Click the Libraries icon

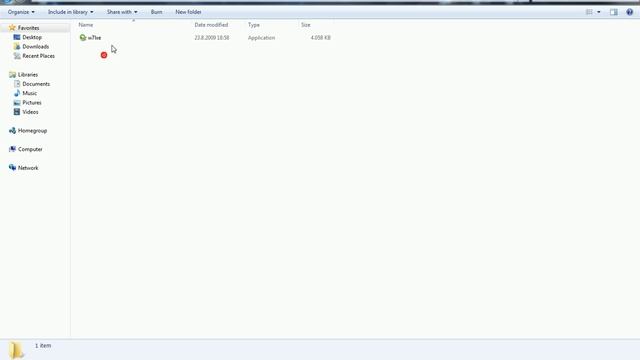(x=12, y=75)
